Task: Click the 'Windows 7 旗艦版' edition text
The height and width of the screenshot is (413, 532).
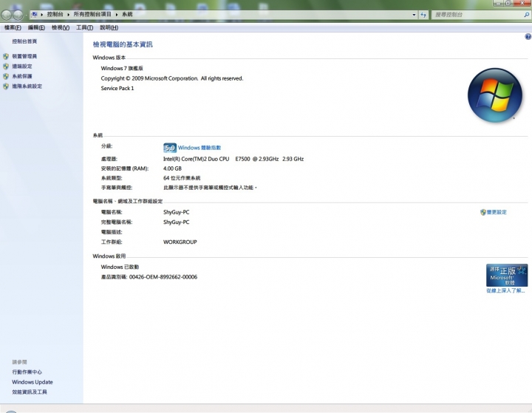Action: [x=122, y=68]
